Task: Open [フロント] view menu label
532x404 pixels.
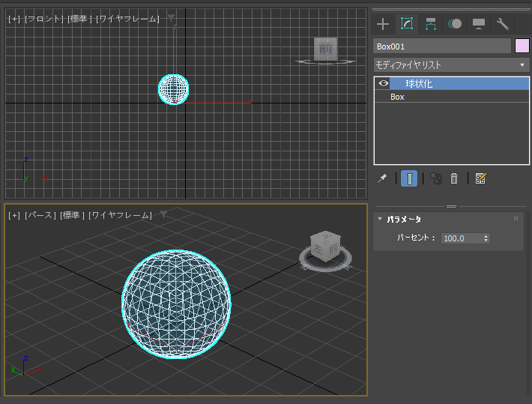Action: click(44, 19)
